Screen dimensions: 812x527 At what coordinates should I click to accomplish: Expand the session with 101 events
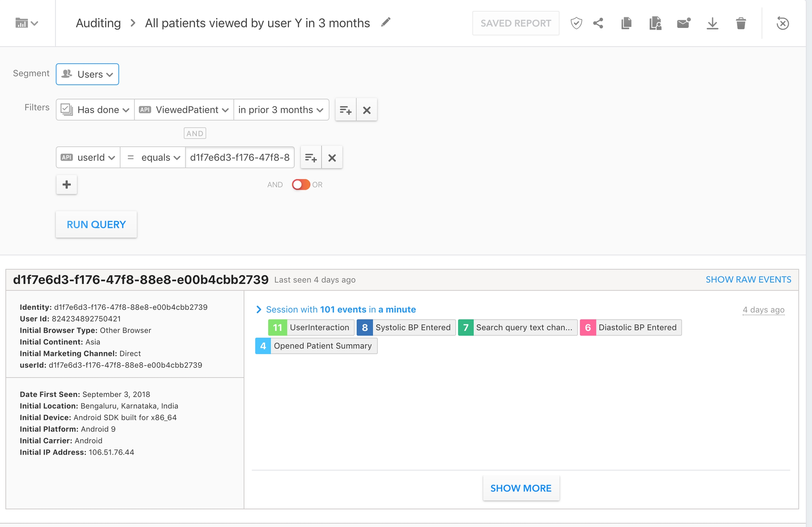tap(259, 309)
